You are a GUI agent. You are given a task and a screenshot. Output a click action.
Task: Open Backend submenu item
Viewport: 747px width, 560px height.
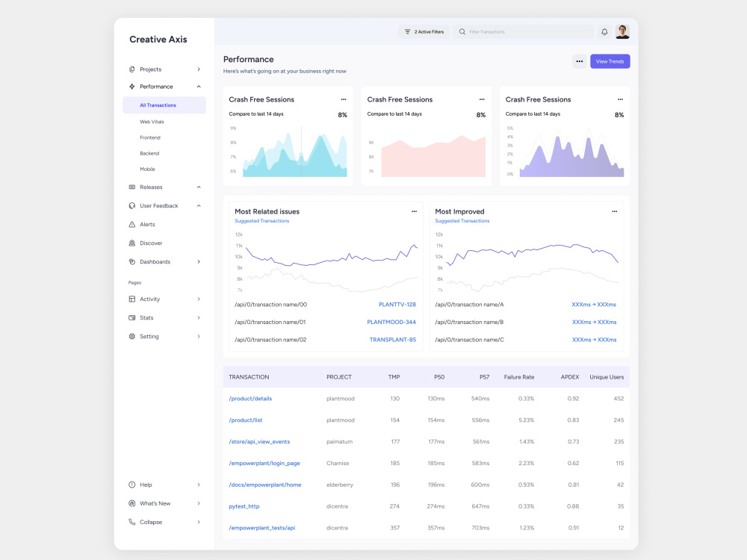tap(149, 153)
